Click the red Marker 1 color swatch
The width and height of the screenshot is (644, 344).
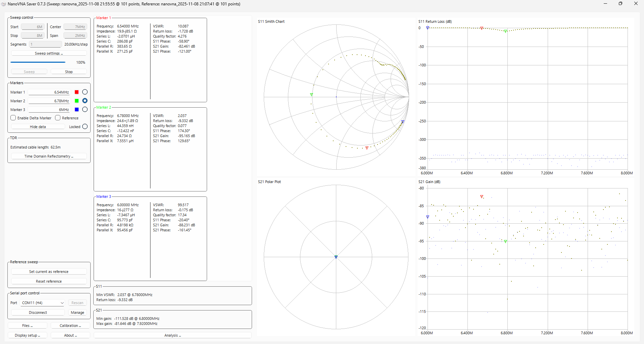77,92
